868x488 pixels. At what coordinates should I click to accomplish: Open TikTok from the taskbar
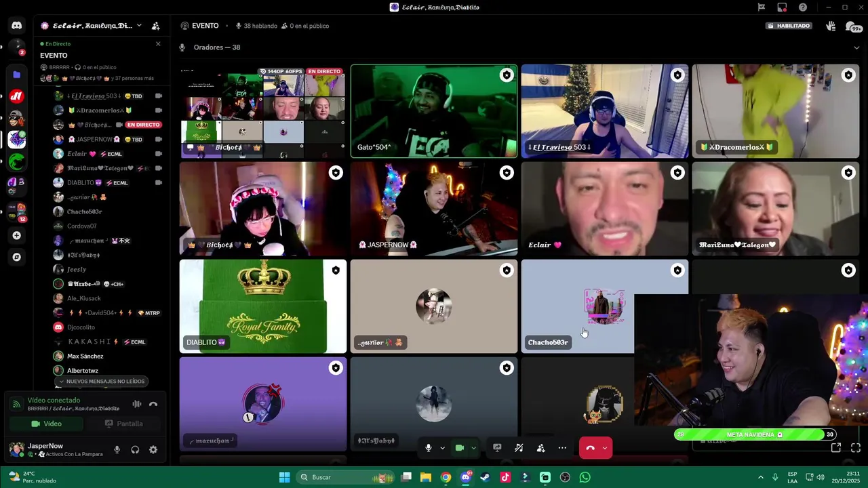coord(505,477)
